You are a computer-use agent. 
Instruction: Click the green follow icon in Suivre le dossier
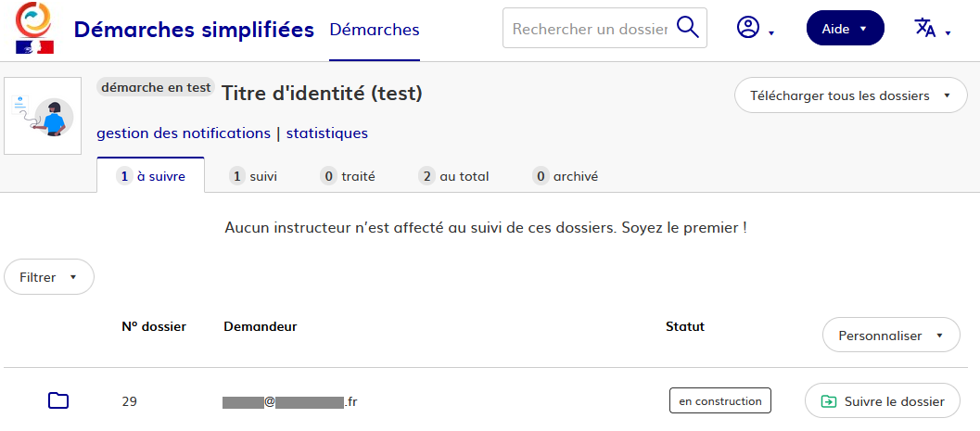click(x=829, y=401)
